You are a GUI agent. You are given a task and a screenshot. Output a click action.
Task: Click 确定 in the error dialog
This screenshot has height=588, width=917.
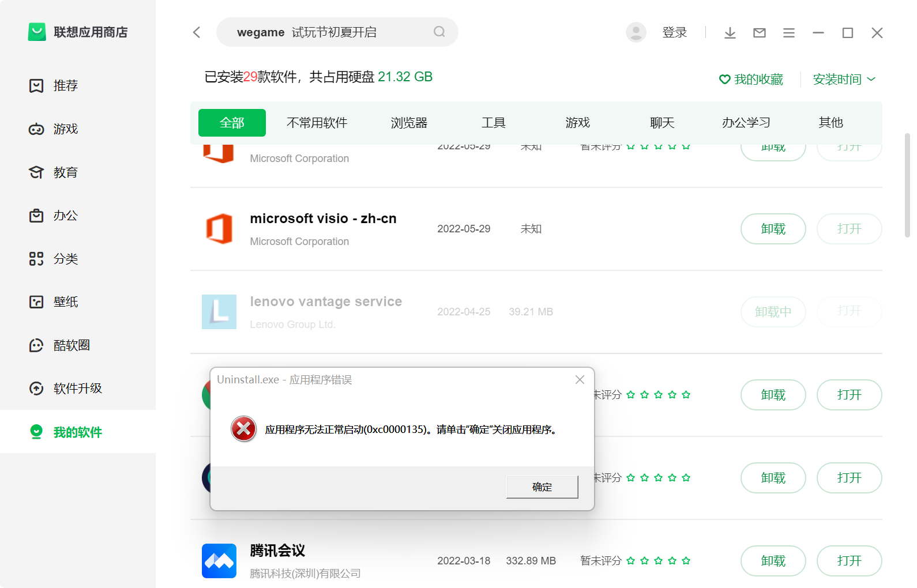pyautogui.click(x=542, y=487)
